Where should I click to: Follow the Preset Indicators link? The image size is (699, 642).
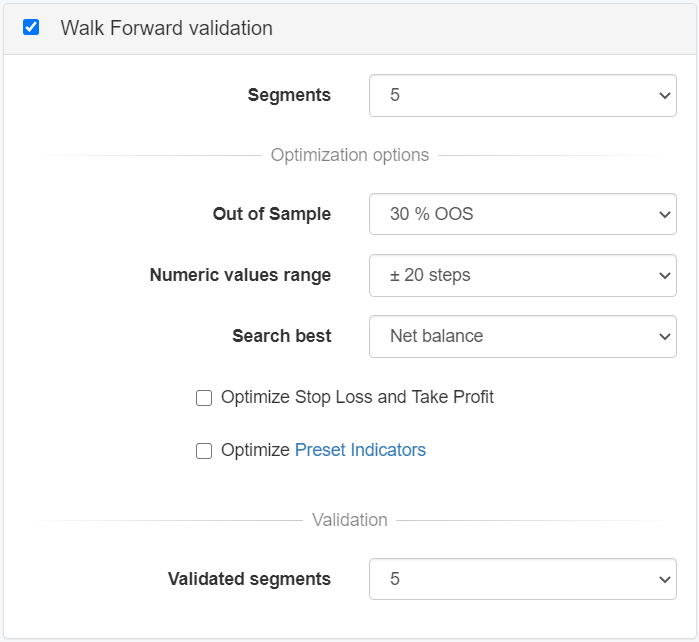(360, 450)
